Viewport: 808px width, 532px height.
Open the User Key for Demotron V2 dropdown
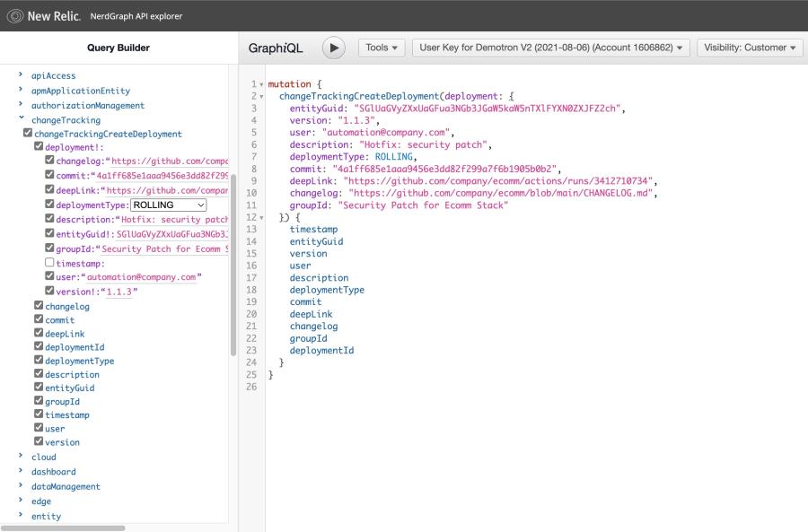[x=550, y=48]
